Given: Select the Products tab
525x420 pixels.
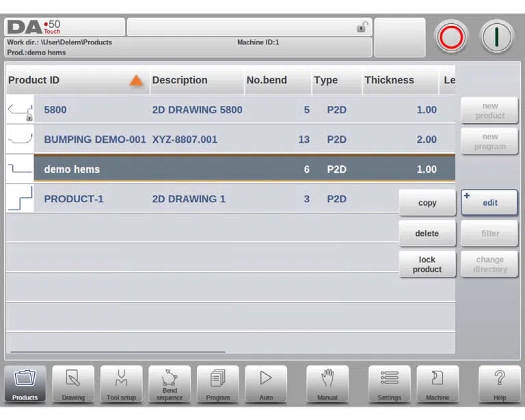Looking at the screenshot, I should [25, 384].
